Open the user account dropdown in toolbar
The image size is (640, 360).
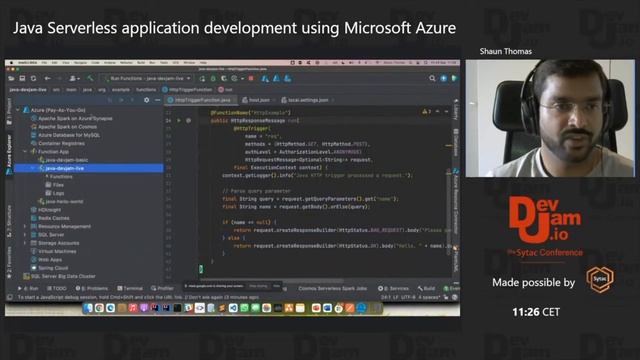pyautogui.click(x=74, y=78)
